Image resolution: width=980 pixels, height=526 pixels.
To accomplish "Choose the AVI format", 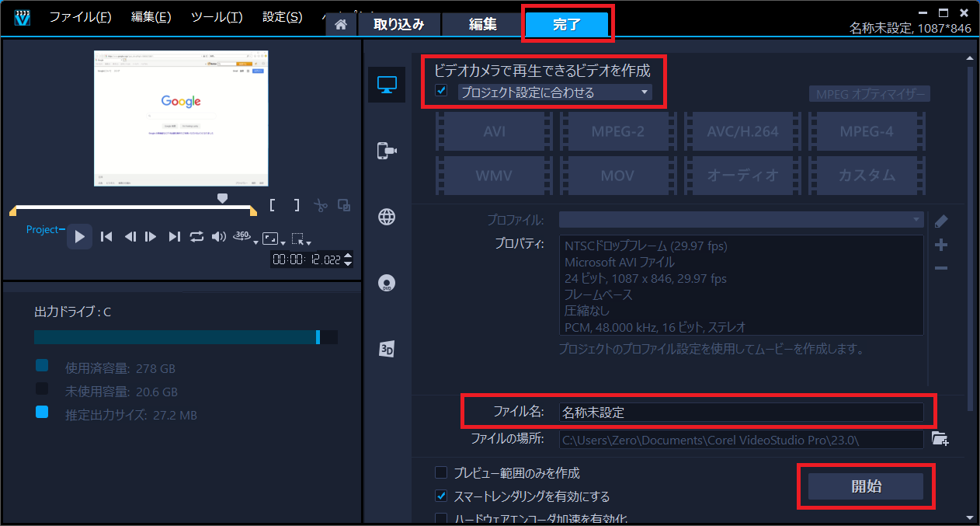I will coord(494,131).
